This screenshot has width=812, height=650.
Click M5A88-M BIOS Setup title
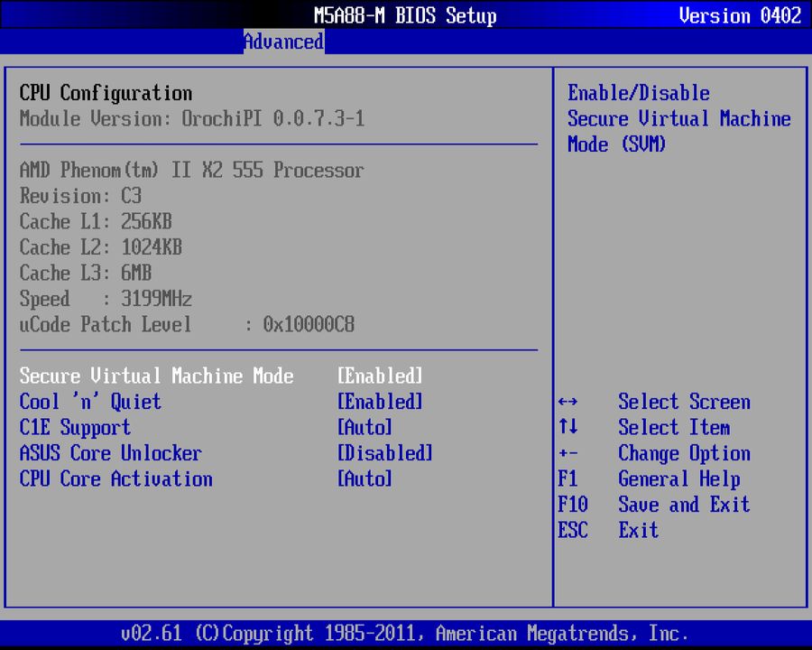coord(405,15)
